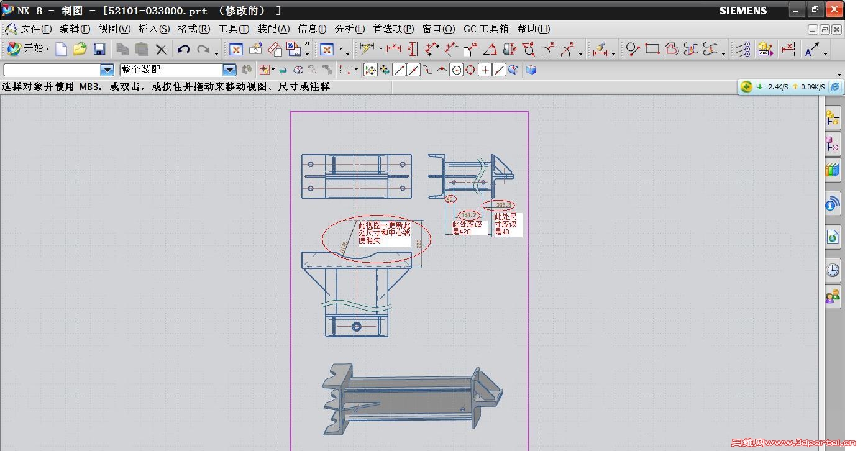Screen dimensions: 868x451
Task: Toggle the point on curve snap option
Action: [x=499, y=70]
